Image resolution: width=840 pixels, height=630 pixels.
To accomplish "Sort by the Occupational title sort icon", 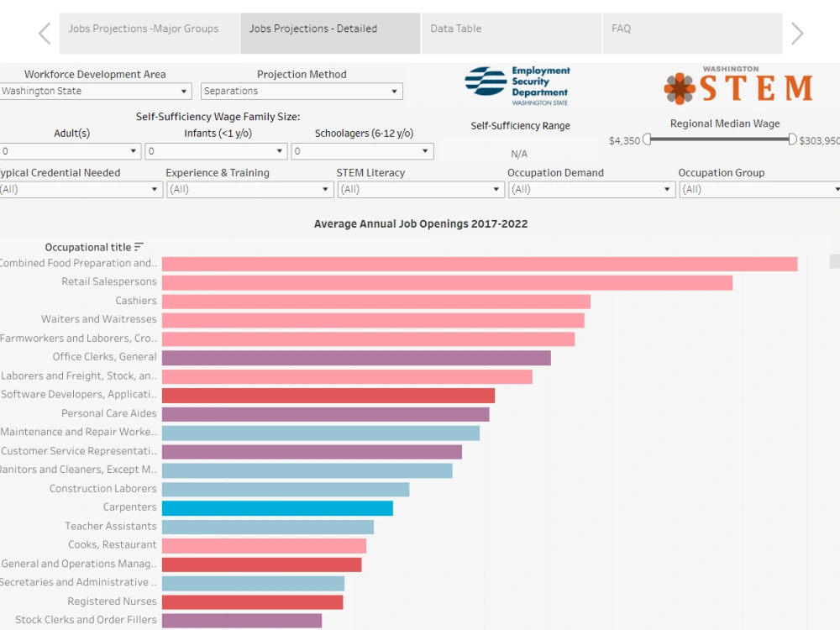I will pos(139,247).
